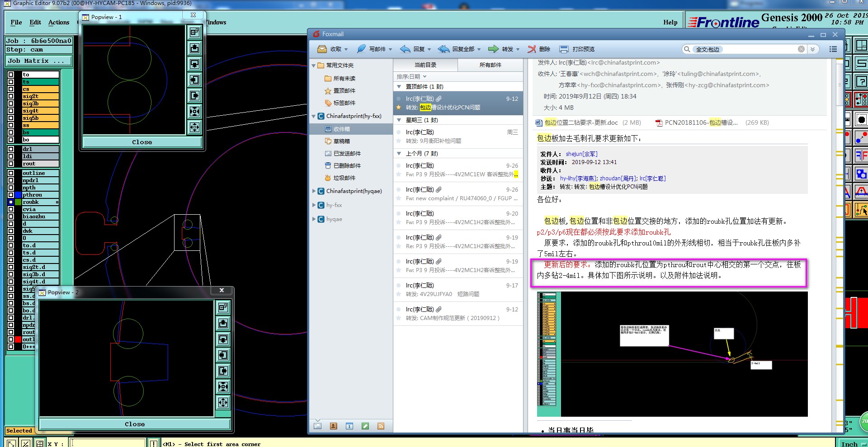Image resolution: width=868 pixels, height=447 pixels.
Task: Open the File menu in Graphic Editor
Action: tap(16, 22)
